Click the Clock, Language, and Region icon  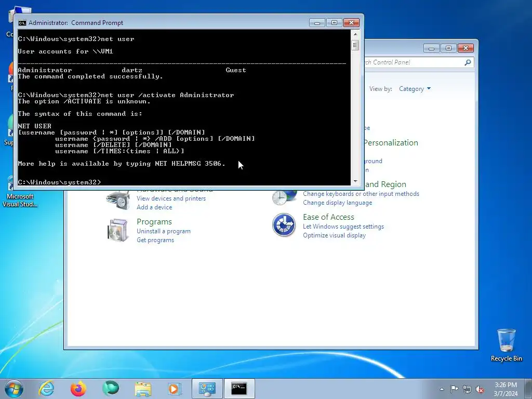coord(284,197)
